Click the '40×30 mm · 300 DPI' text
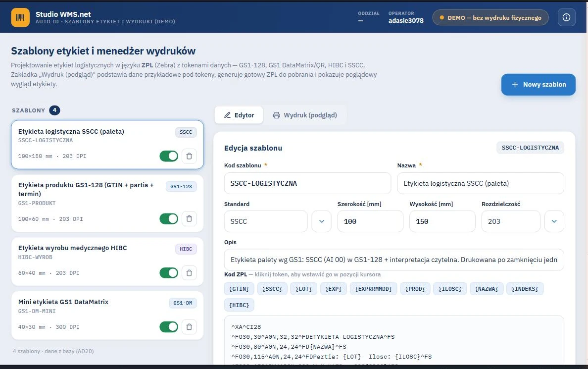 [49, 327]
